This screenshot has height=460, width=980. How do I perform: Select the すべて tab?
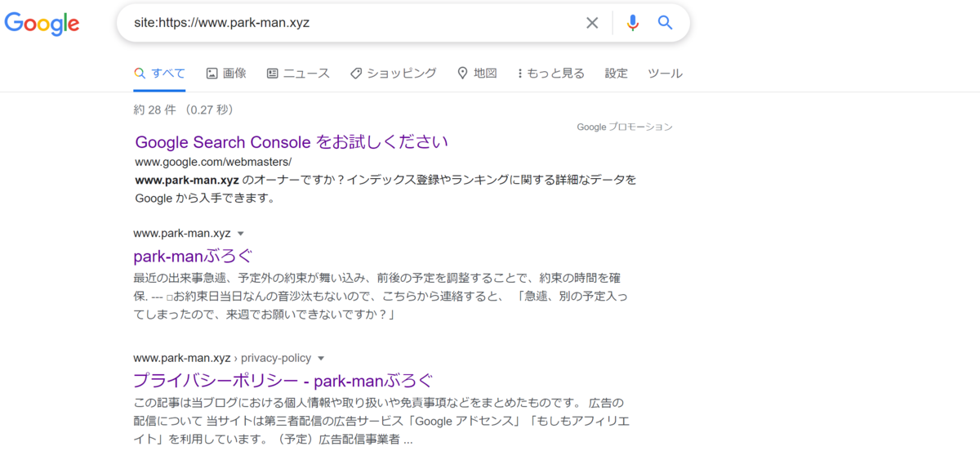160,74
